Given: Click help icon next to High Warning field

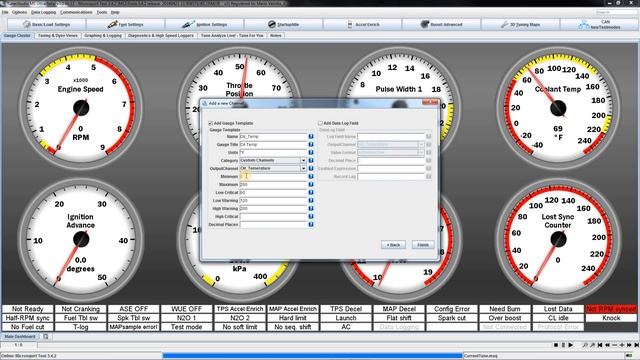Looking at the screenshot, I should 311,208.
